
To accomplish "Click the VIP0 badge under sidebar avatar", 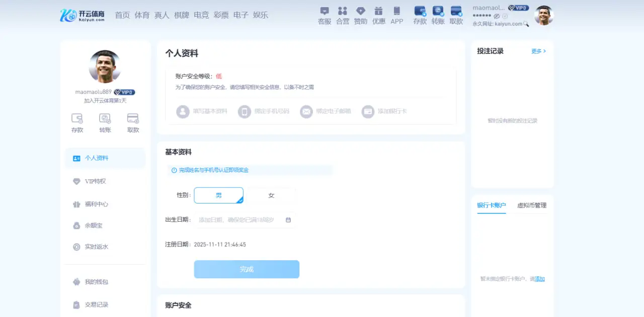I will [x=124, y=92].
